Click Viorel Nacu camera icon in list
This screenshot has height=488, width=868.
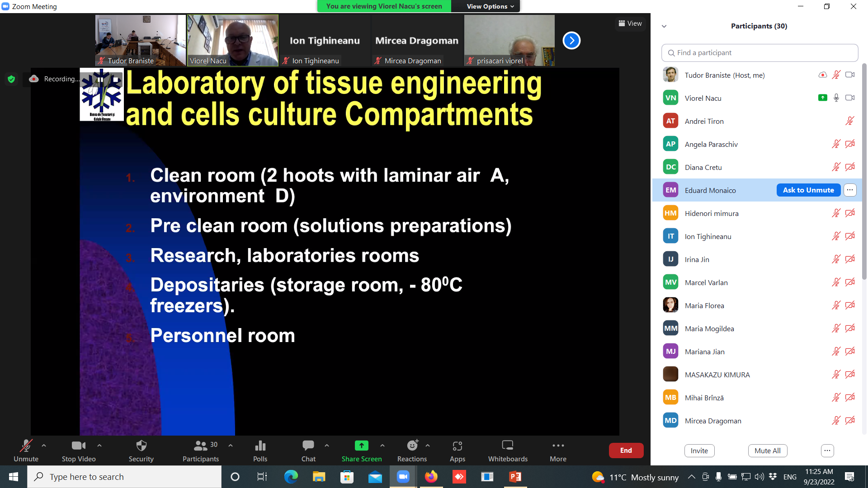[x=850, y=98]
